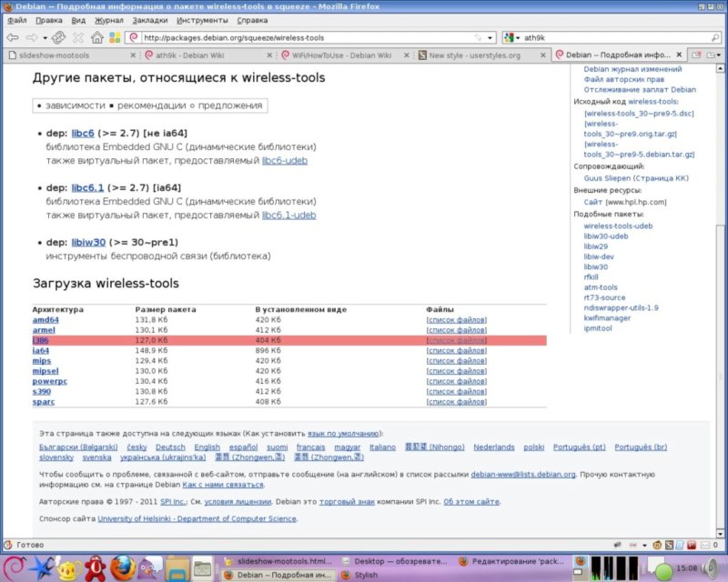Launch Pidgin messenger from the panel
The image size is (728, 582).
point(151,568)
